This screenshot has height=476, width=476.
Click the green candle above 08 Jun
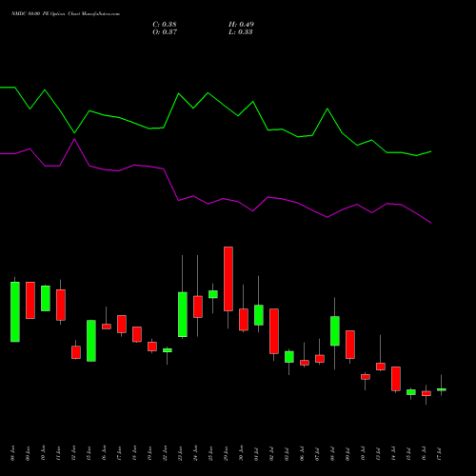point(15,311)
